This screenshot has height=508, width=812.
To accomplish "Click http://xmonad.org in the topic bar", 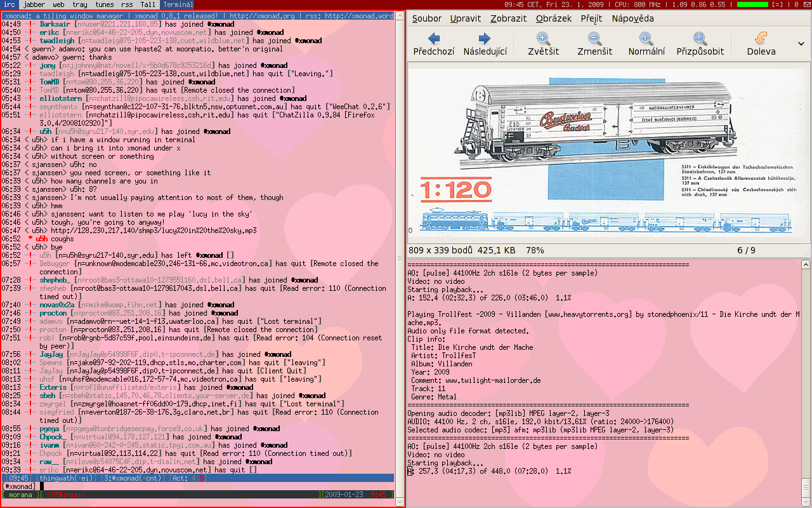I will pos(261,16).
